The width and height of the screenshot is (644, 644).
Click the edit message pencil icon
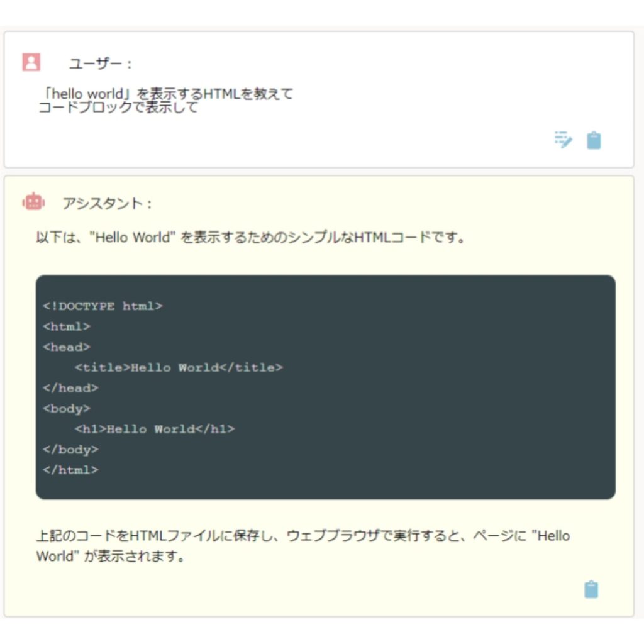click(x=563, y=140)
